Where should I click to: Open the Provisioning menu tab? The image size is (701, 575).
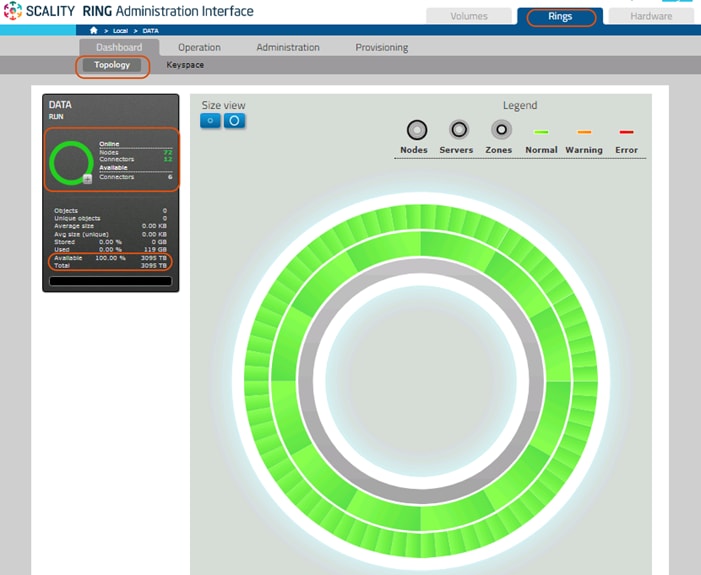point(381,47)
